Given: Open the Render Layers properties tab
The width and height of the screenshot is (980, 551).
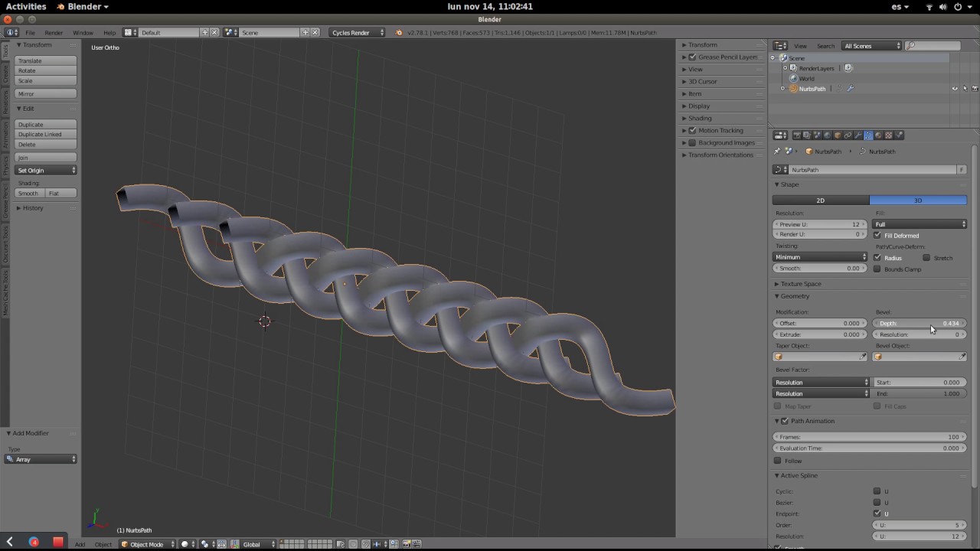Looking at the screenshot, I should point(806,135).
